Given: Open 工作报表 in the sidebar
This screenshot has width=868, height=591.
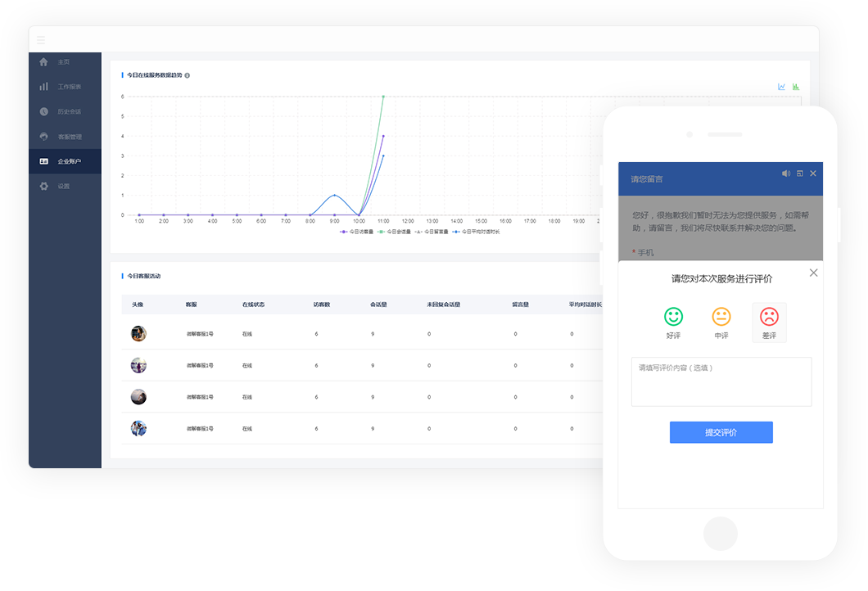Looking at the screenshot, I should point(69,87).
